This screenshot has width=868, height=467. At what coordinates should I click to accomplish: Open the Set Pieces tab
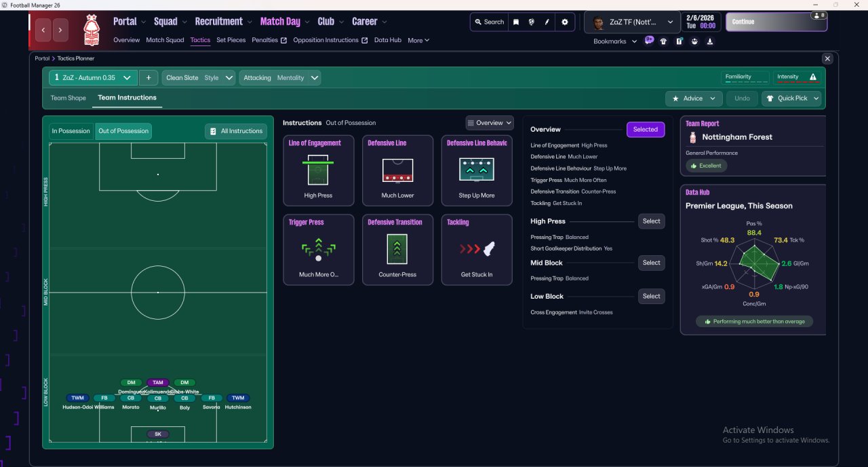tap(231, 40)
